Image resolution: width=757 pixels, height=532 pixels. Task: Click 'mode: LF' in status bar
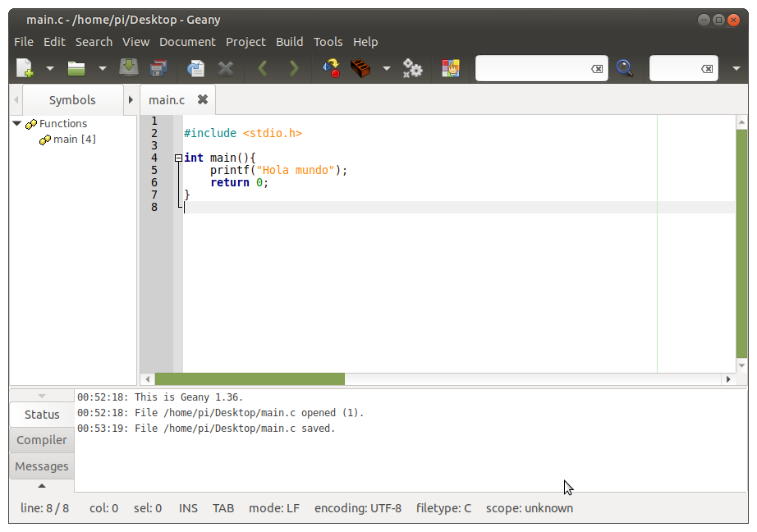[x=274, y=508]
